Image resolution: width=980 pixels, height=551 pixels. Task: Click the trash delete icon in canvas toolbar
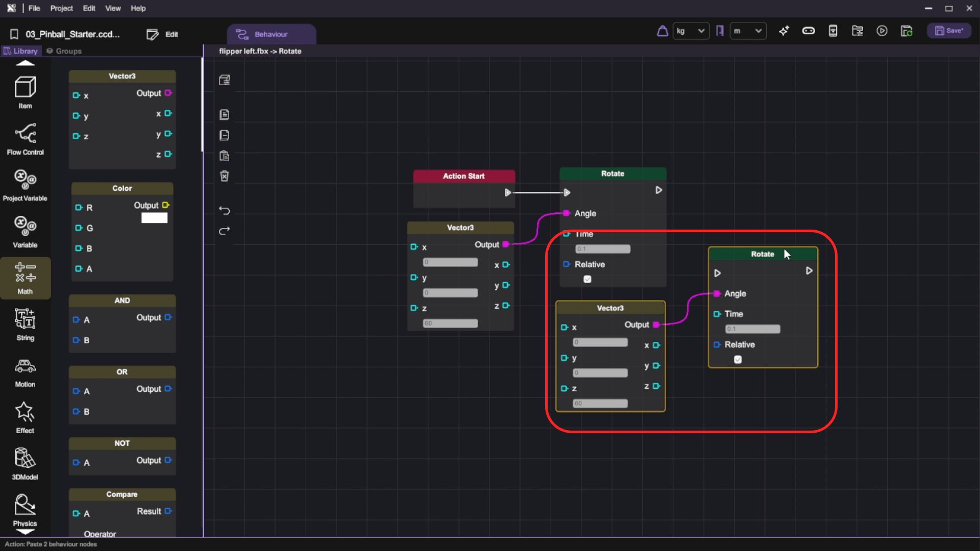point(224,176)
